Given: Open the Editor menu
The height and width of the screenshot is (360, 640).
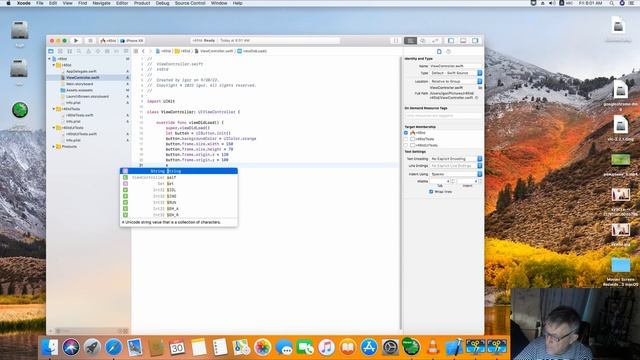Looking at the screenshot, I should (x=122, y=3).
